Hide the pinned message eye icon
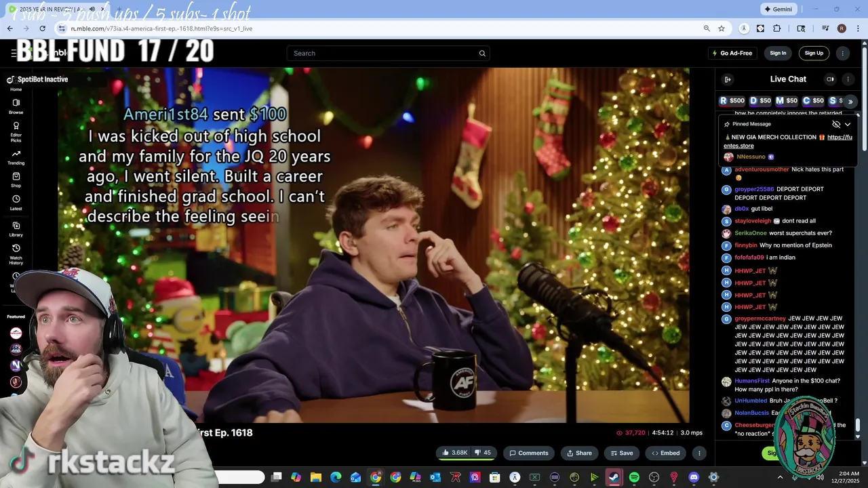 click(836, 125)
